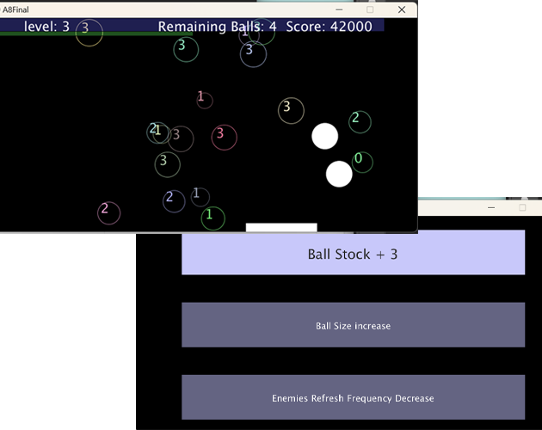This screenshot has width=542, height=430.
Task: Choose the Ball Size increase upgrade
Action: 353,325
